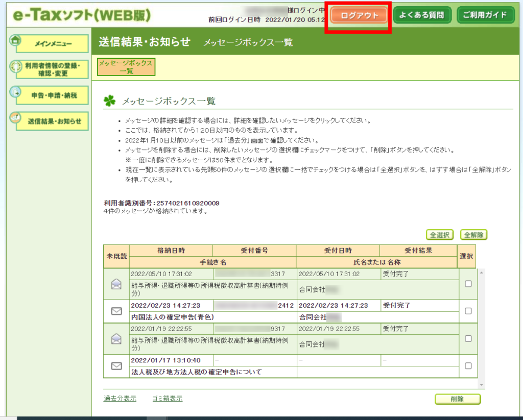Click the icon beside 利用者情報の登録・確認・変更
The width and height of the screenshot is (523, 420).
[x=15, y=67]
